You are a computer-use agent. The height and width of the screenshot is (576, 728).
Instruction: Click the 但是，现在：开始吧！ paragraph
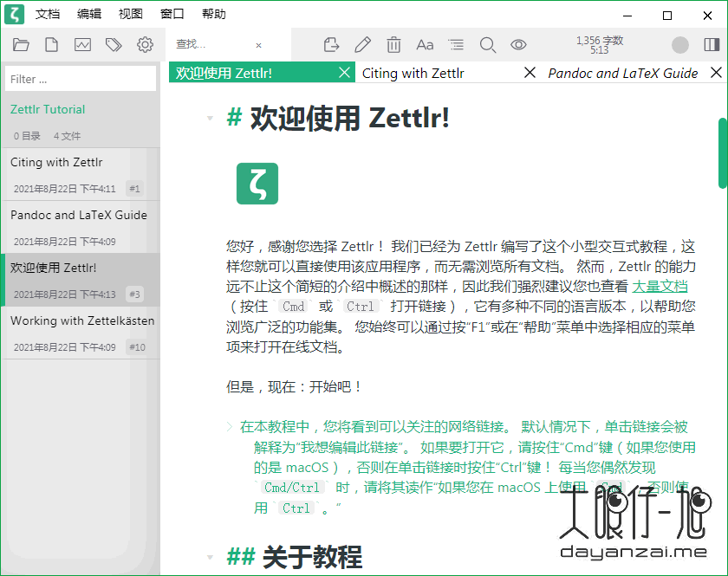point(294,386)
